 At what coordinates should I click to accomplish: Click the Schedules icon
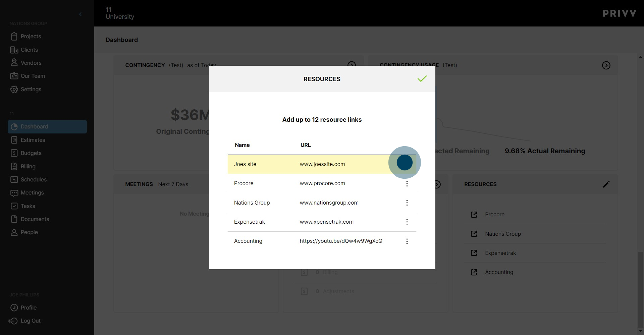[x=14, y=179]
